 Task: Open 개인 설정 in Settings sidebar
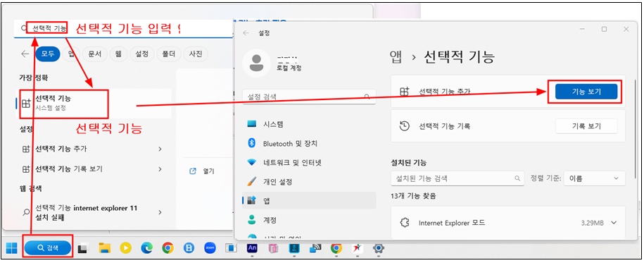point(309,181)
